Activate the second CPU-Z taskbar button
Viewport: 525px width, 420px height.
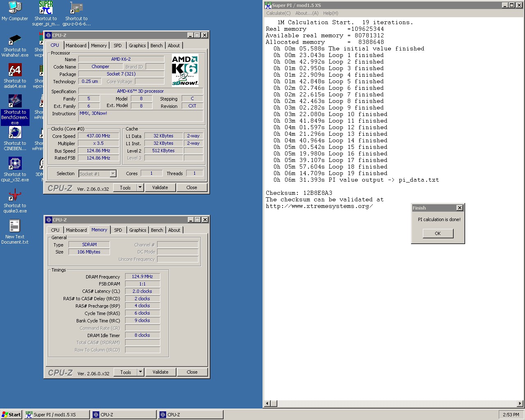click(191, 415)
